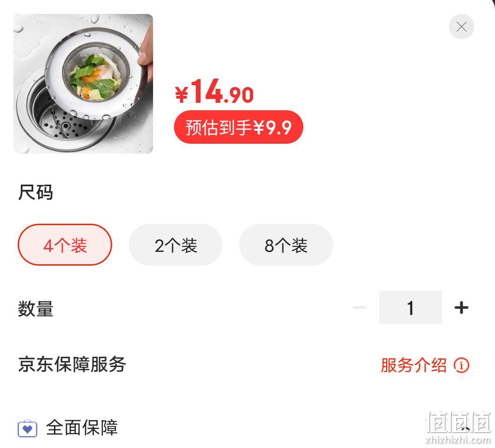Open the 服务介绍 link
Image resolution: width=495 pixels, height=448 pixels.
tap(414, 365)
